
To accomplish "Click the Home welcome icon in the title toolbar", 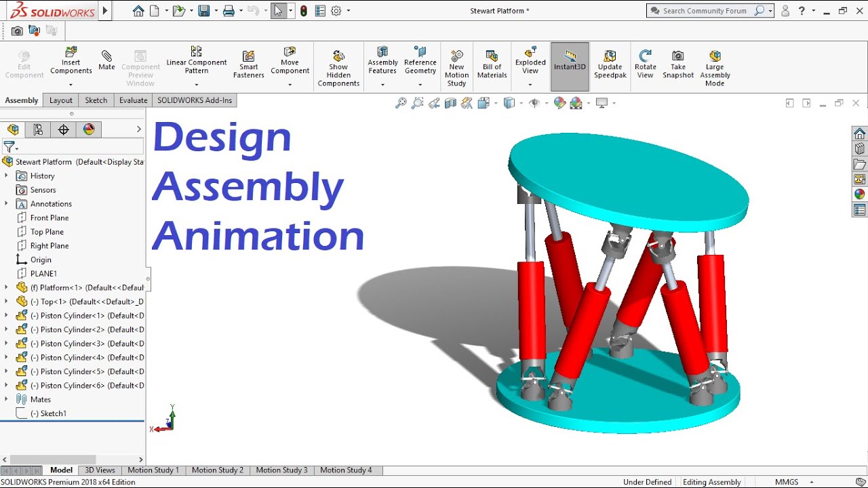I will click(138, 11).
